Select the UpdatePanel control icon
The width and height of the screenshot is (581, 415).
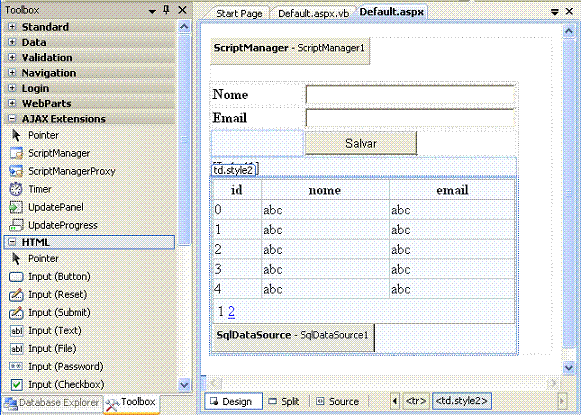point(16,207)
